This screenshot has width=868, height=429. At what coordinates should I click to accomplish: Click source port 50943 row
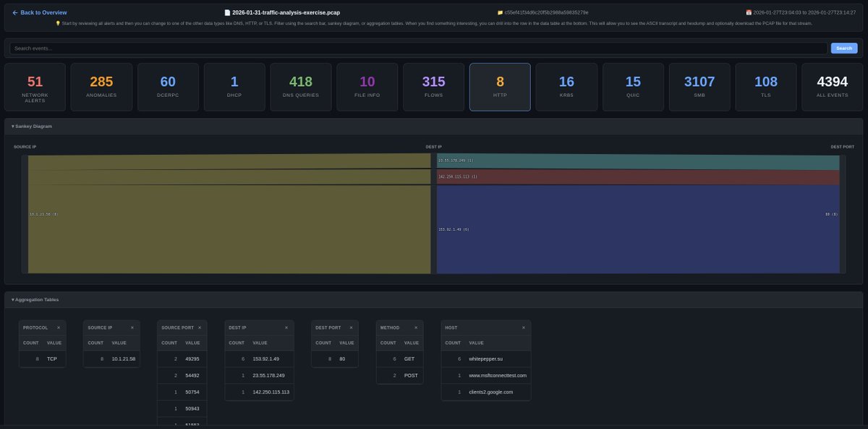click(x=182, y=409)
